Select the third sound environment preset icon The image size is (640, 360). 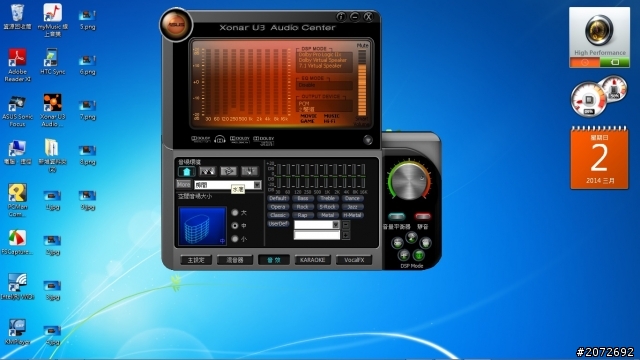[x=229, y=171]
